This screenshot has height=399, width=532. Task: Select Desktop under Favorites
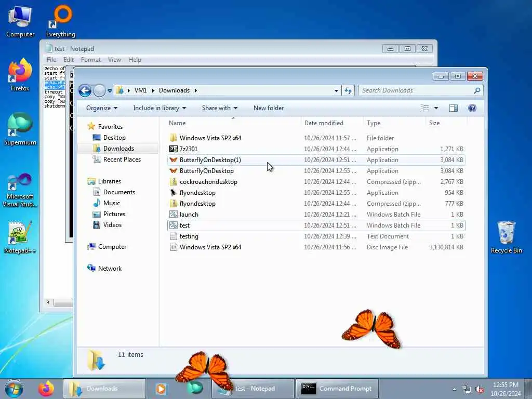pos(114,137)
